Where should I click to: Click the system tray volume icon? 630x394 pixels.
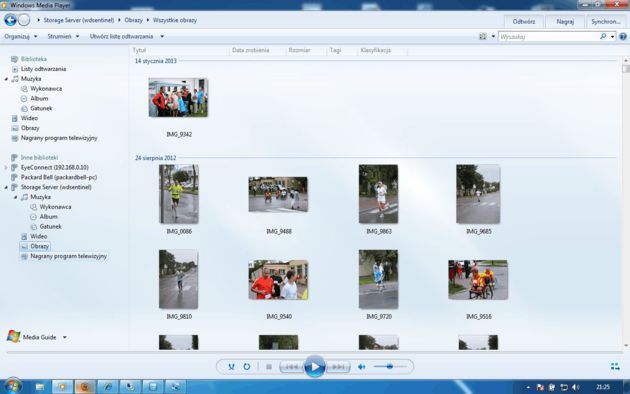pyautogui.click(x=575, y=387)
